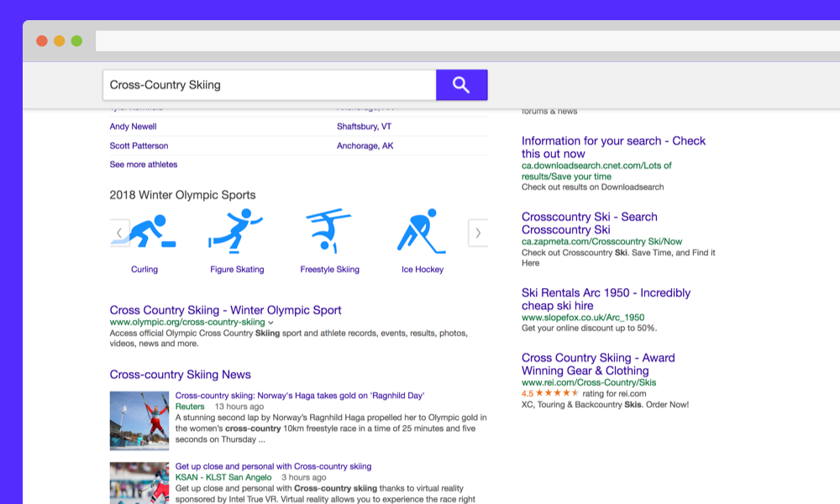Click the See more athletes link
This screenshot has height=504, width=840.
pyautogui.click(x=144, y=165)
